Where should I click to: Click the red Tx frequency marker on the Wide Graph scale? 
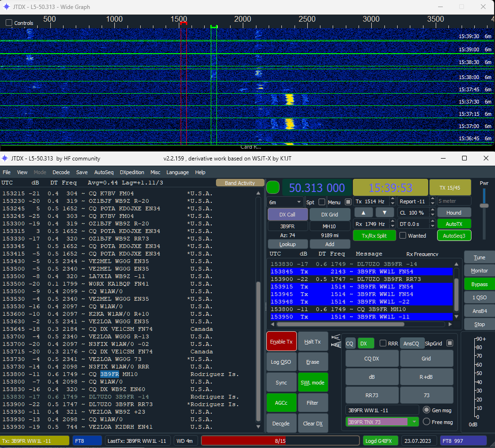click(x=184, y=24)
